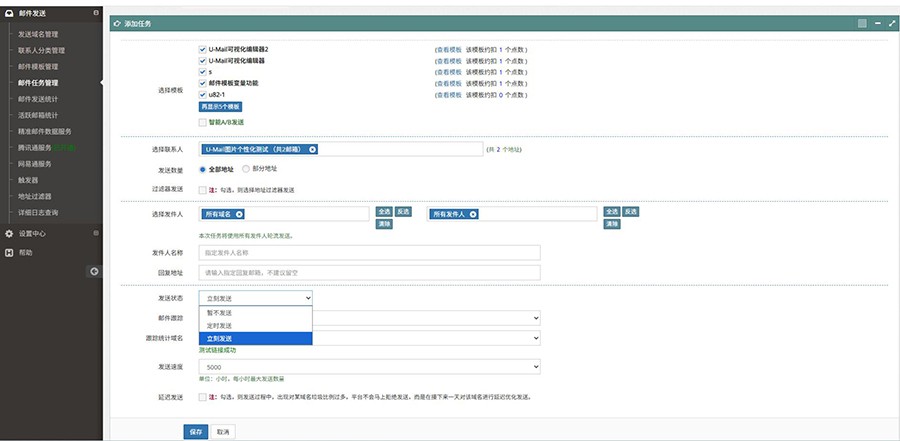Enable the 智能A/B发送 checkbox

coord(202,122)
